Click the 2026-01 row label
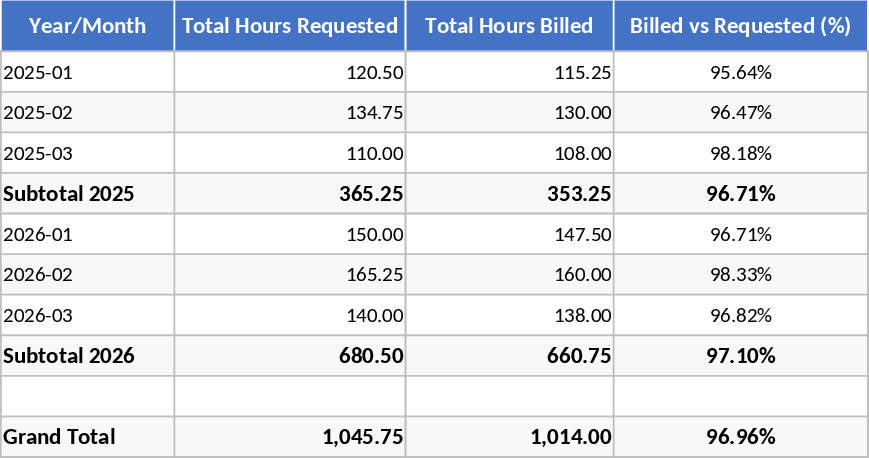 click(x=38, y=235)
